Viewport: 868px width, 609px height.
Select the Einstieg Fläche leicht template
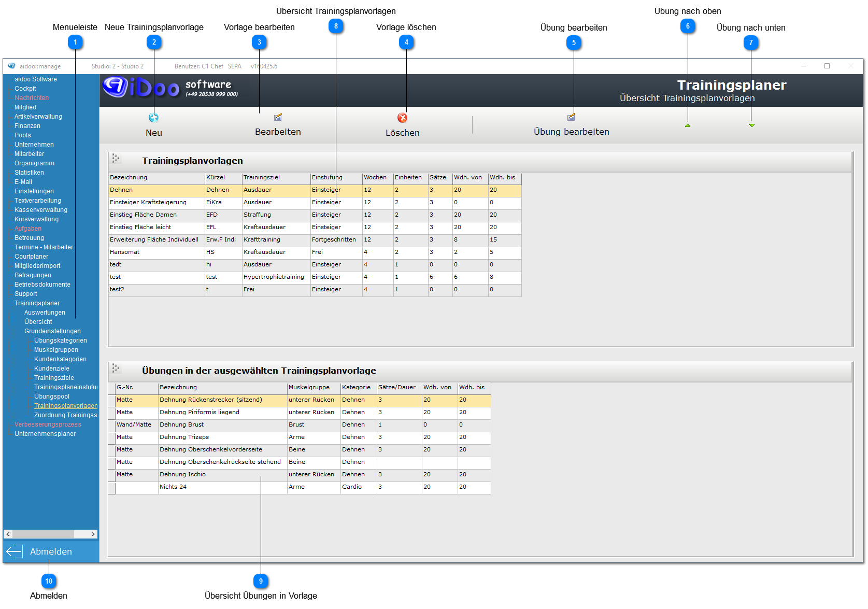coord(315,228)
